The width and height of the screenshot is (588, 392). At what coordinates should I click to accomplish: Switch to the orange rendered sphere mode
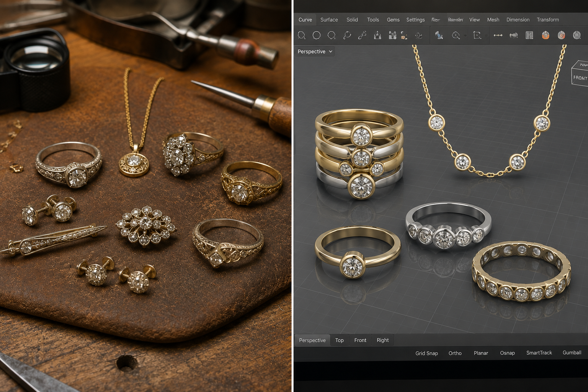(546, 35)
